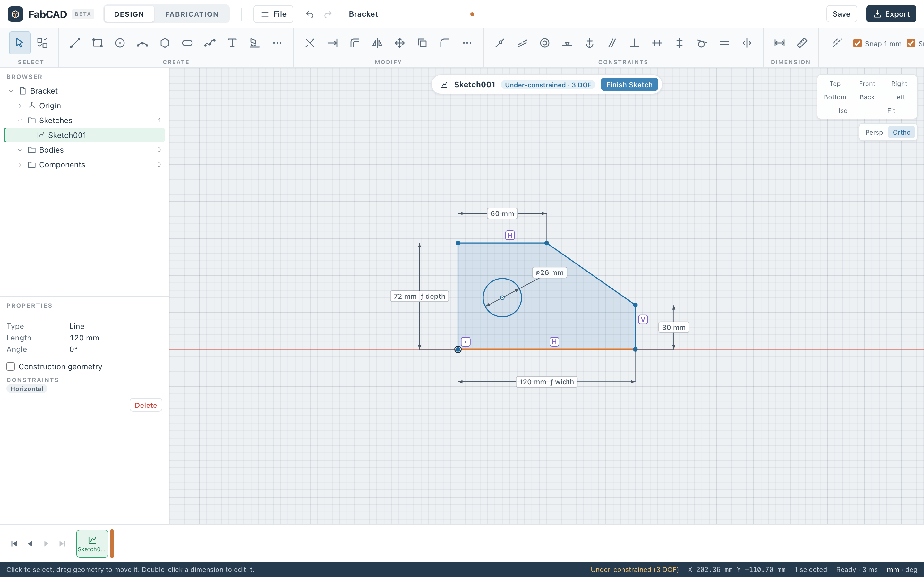Click the orange timeline position marker
This screenshot has width=924, height=577.
coord(112,543)
